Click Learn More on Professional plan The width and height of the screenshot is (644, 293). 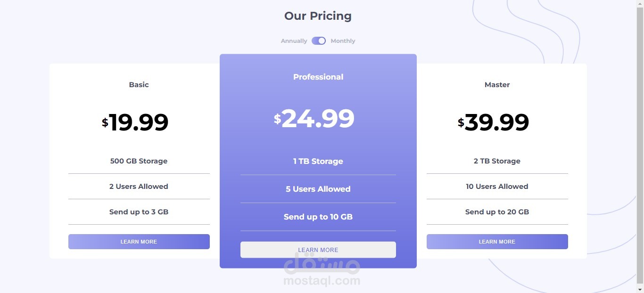tap(318, 250)
